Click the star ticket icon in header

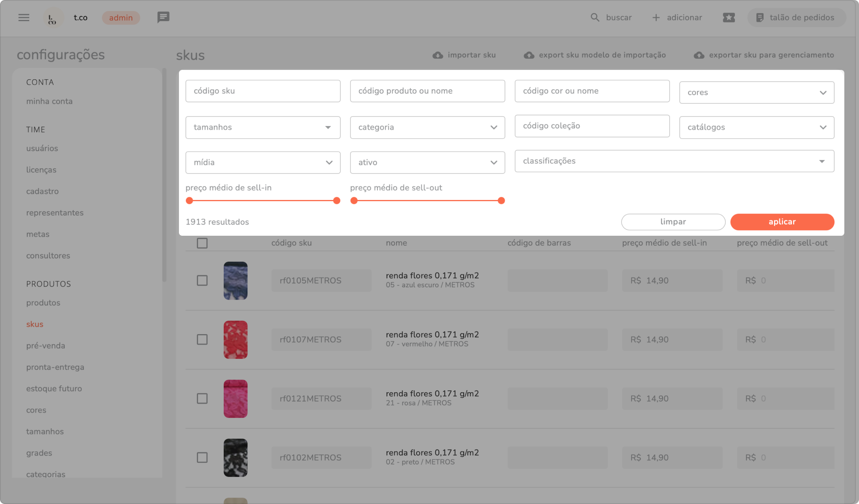tap(728, 17)
